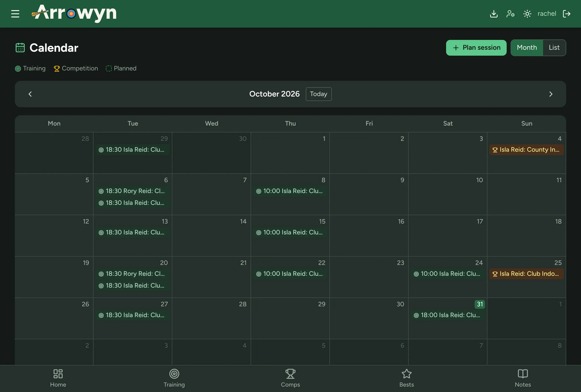Viewport: 581px width, 392px height.
Task: Open 18:30 Rory Reid session on the 6th
Action: click(133, 191)
